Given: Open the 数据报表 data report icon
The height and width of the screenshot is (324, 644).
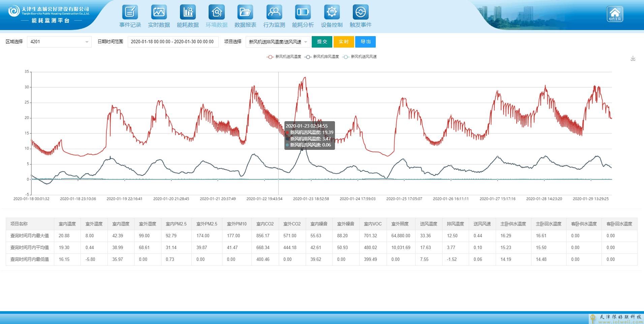Looking at the screenshot, I should pos(245,12).
